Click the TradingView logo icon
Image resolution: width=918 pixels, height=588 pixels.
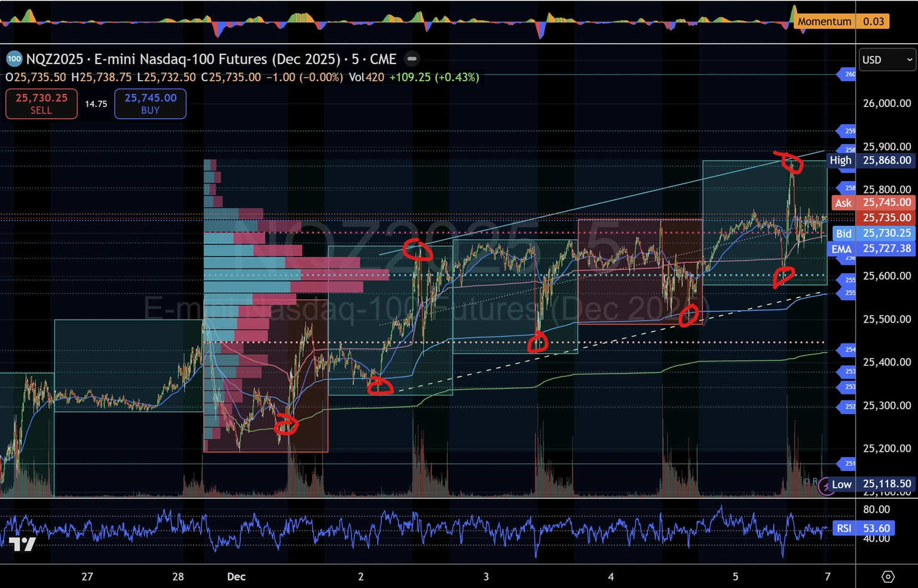click(22, 544)
